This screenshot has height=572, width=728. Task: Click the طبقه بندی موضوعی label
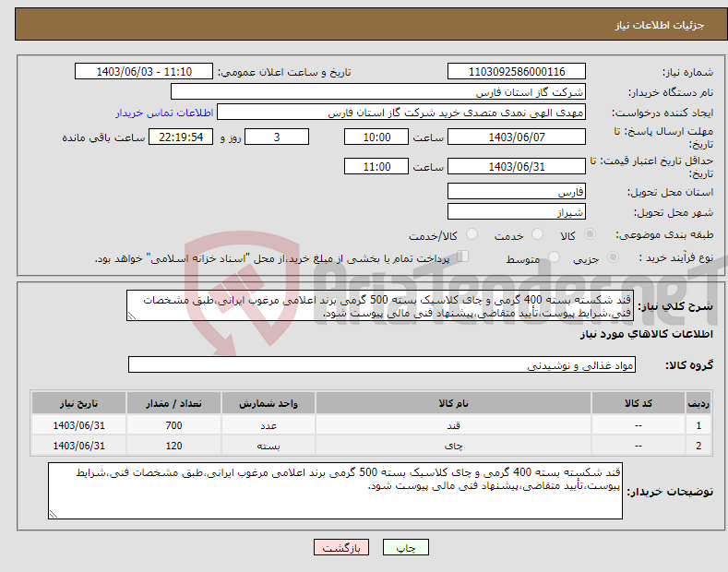click(664, 235)
